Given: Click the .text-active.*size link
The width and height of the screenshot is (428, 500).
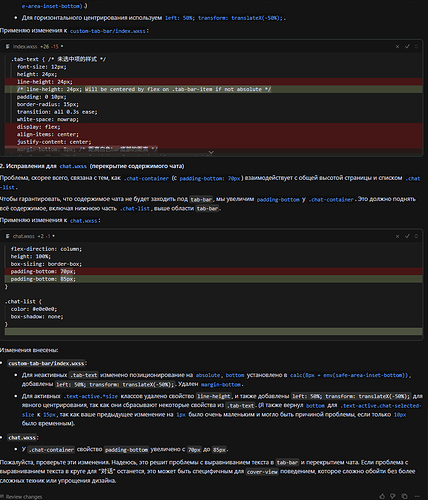Looking at the screenshot, I should click(x=91, y=396).
